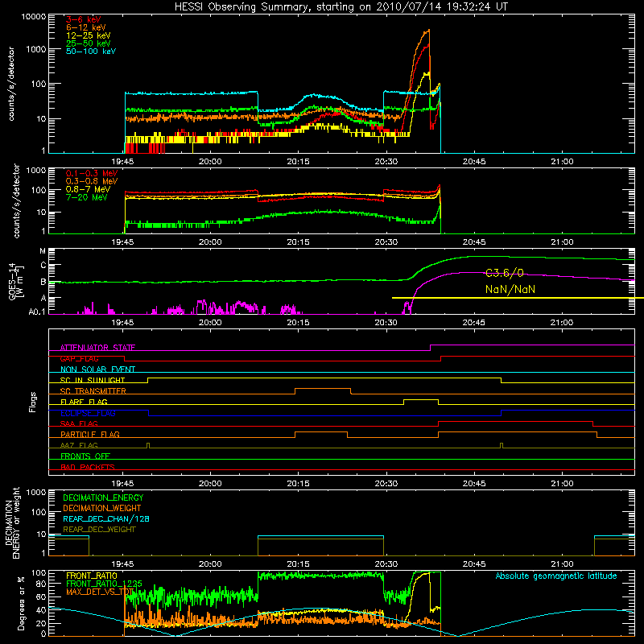
Task: Select the 12-25 keV legend label
Action: 89,35
